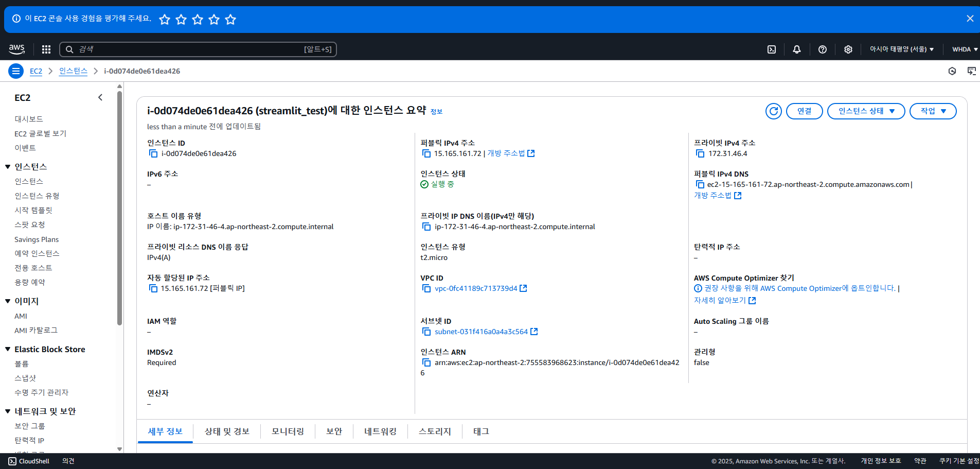
Task: Copy the public IPv4 DNS name
Action: [700, 184]
